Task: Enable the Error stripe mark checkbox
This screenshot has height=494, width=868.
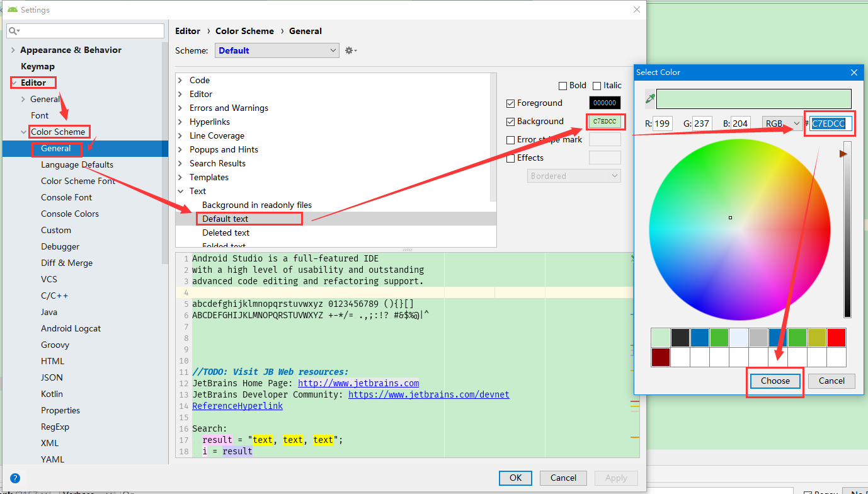Action: click(511, 140)
